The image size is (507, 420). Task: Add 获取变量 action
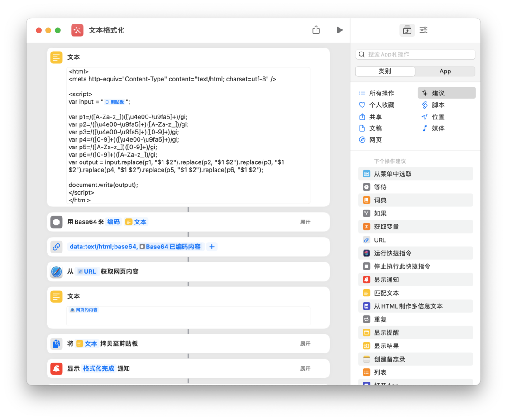415,227
